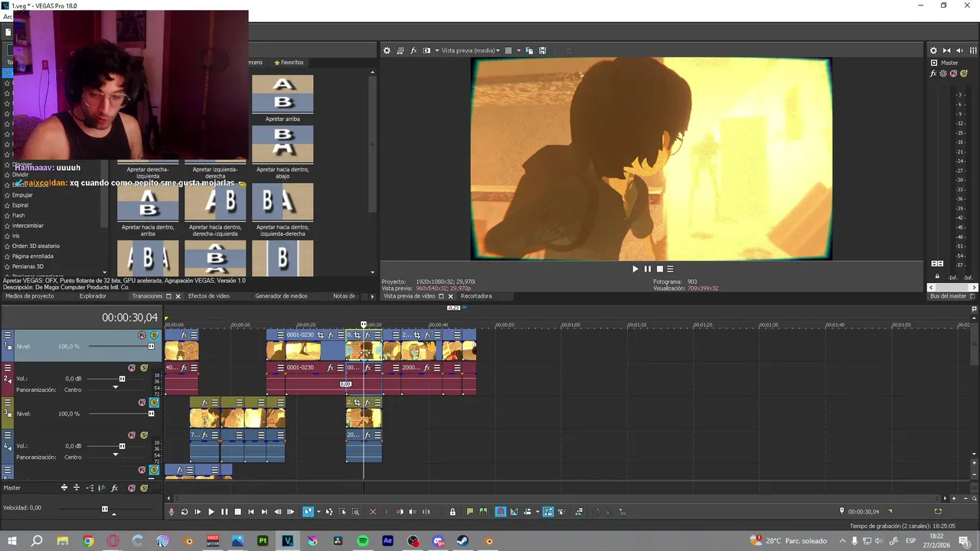Viewport: 980px width, 551px height.
Task: Toggle Automatic crossfades icon
Action: [514, 512]
